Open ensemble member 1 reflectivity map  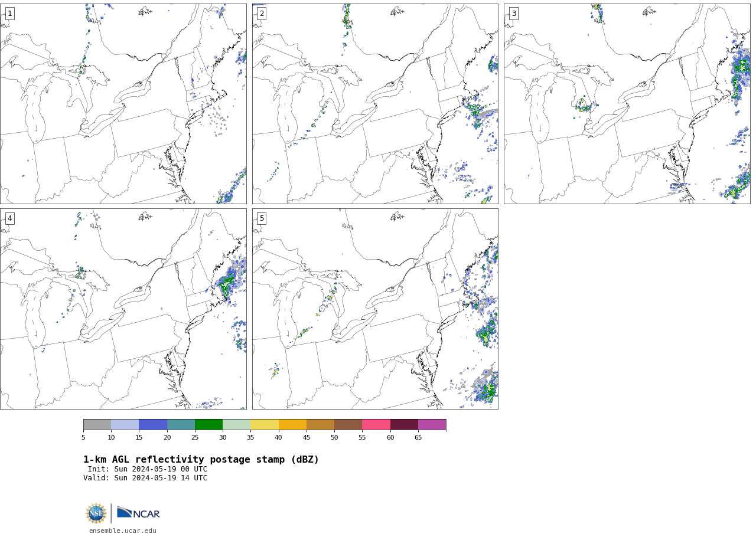123,104
